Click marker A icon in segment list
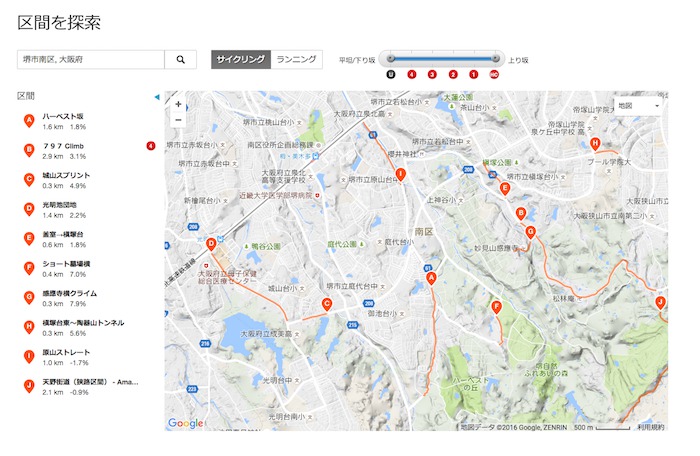This screenshot has height=456, width=700. click(x=29, y=121)
